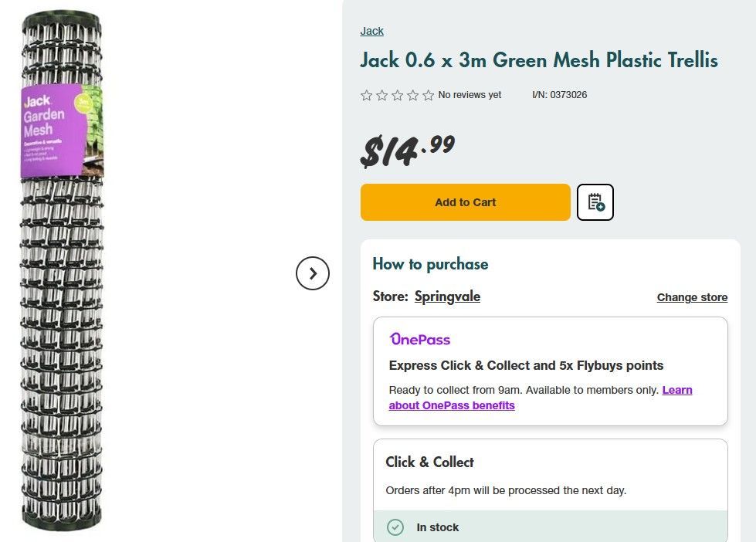Click the trellis product image

62,270
